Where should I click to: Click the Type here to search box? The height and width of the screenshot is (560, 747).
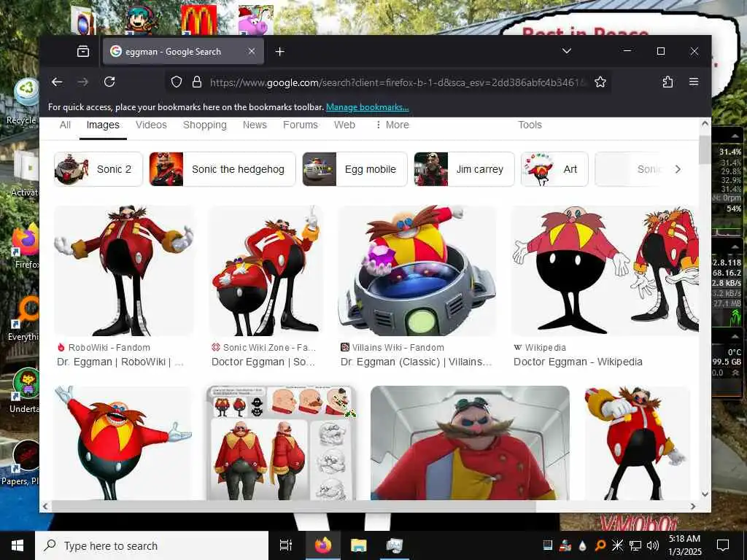[152, 545]
